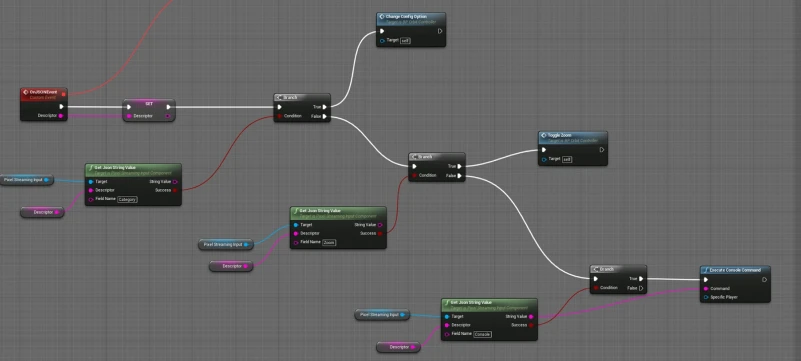This screenshot has width=801, height=361.
Task: Click Target pin on Change Config Option
Action: (x=382, y=40)
